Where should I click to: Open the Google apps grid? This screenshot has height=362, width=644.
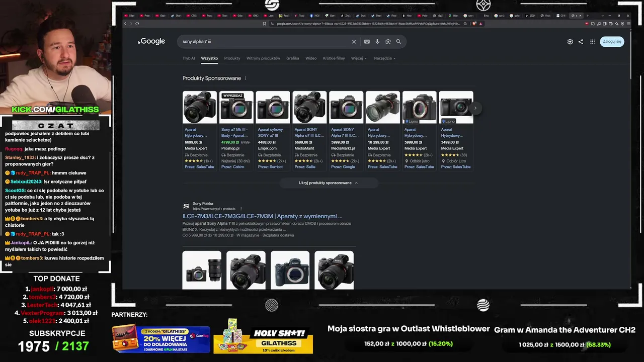[x=593, y=42]
